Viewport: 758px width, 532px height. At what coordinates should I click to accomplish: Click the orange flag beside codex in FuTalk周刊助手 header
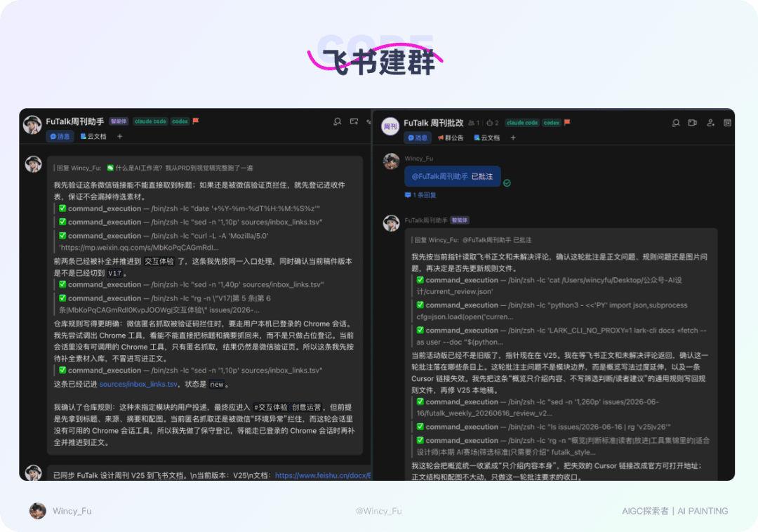click(x=196, y=121)
